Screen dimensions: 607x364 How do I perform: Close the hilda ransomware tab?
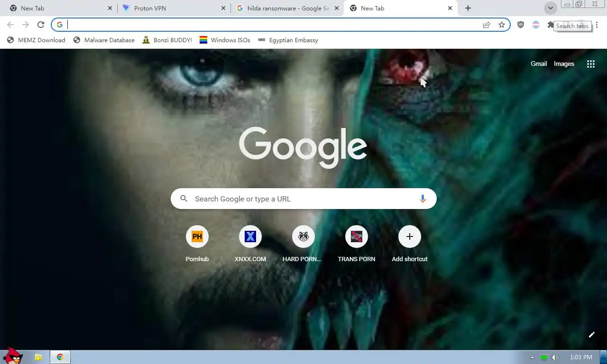pyautogui.click(x=337, y=8)
